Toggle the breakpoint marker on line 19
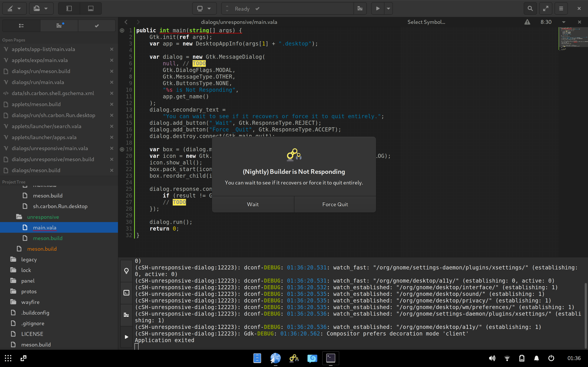Image resolution: width=588 pixels, height=367 pixels. (122, 149)
